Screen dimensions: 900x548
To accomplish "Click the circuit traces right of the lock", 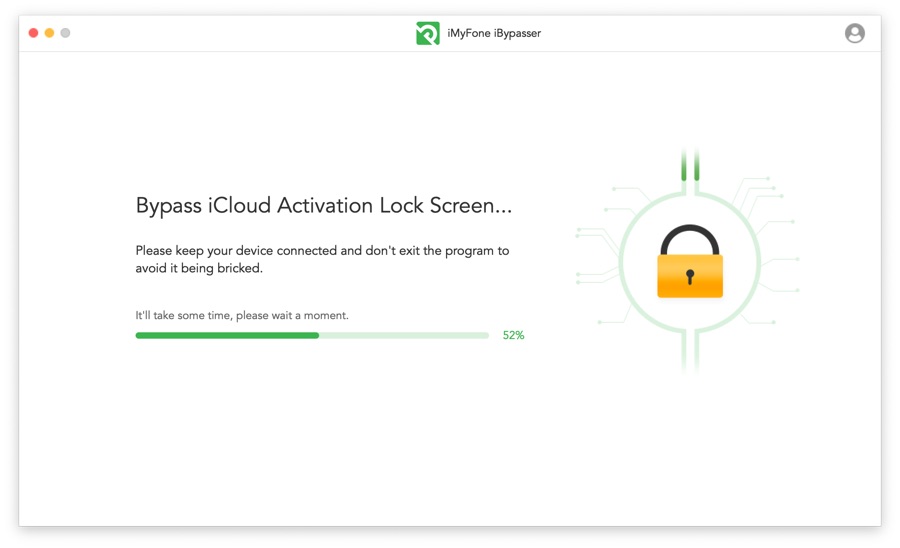I will [x=767, y=250].
